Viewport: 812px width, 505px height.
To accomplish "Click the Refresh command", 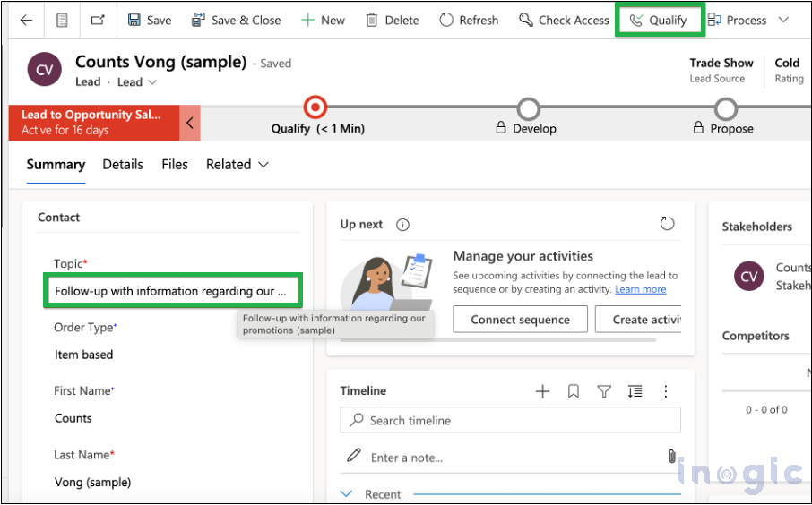I will [469, 20].
